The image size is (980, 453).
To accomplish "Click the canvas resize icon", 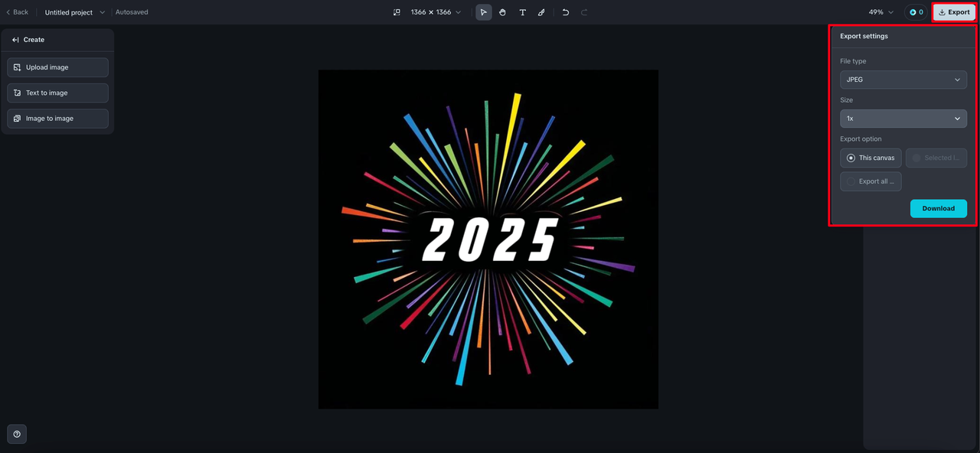I will 397,12.
